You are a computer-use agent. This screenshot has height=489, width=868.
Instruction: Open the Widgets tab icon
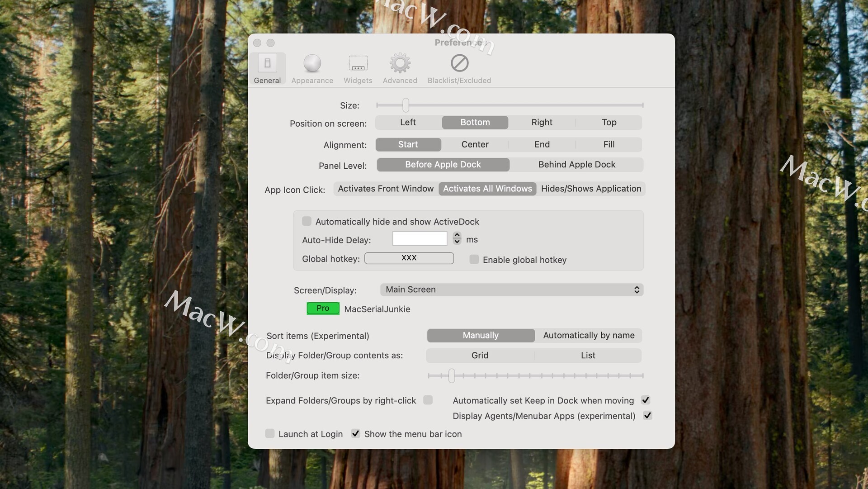[x=358, y=63]
